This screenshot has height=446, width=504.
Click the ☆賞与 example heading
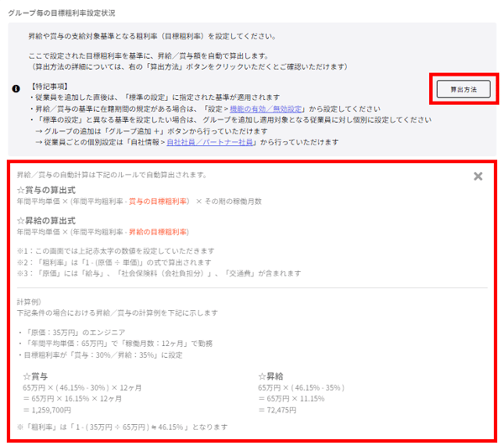tap(34, 378)
